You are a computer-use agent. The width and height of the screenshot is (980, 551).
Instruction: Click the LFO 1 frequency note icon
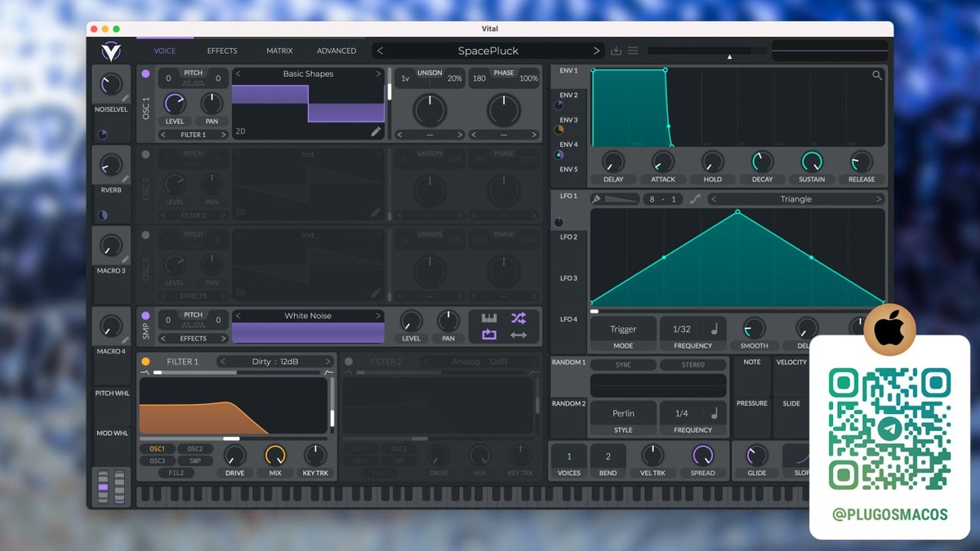(714, 329)
